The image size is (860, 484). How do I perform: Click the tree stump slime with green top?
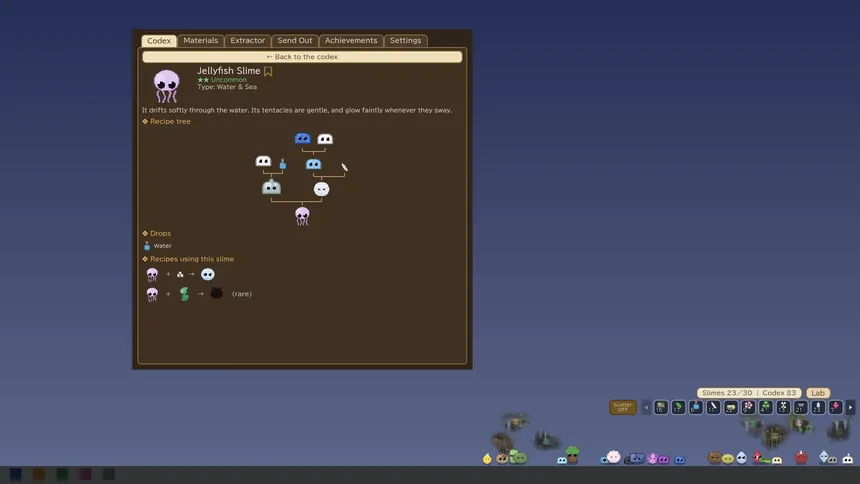[x=573, y=454]
